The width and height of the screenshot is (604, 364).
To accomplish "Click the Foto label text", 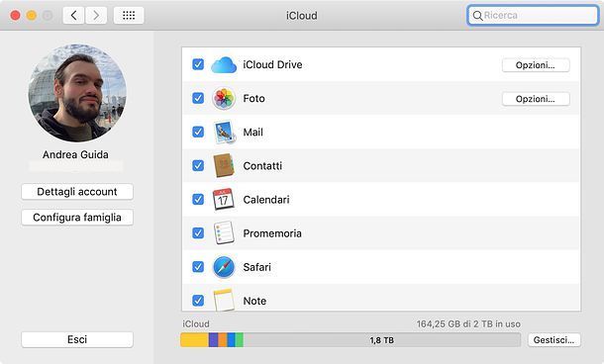I will tap(253, 99).
